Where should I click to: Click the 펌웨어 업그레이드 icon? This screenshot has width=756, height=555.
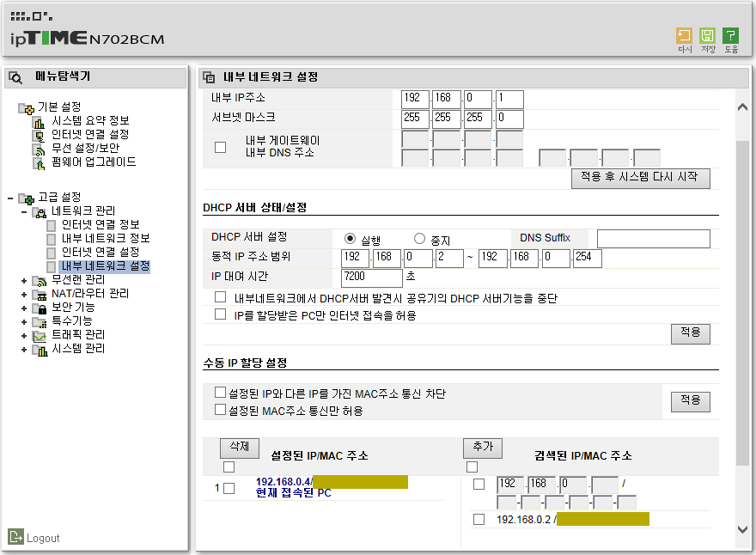coord(39,164)
